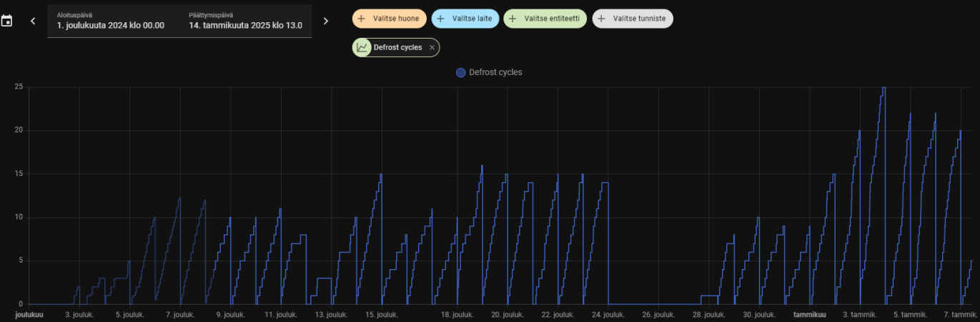The image size is (980, 322).
Task: Open the Päättymispäivä end date field
Action: (x=245, y=21)
